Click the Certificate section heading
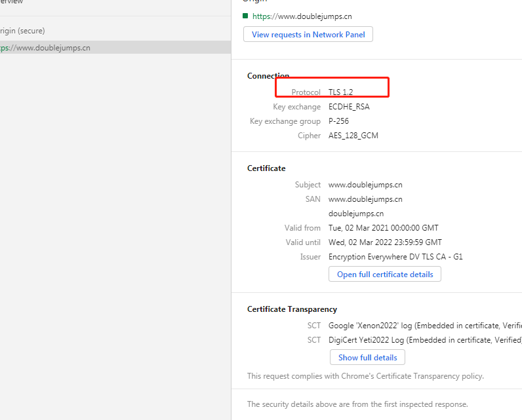The height and width of the screenshot is (420, 522). [266, 168]
